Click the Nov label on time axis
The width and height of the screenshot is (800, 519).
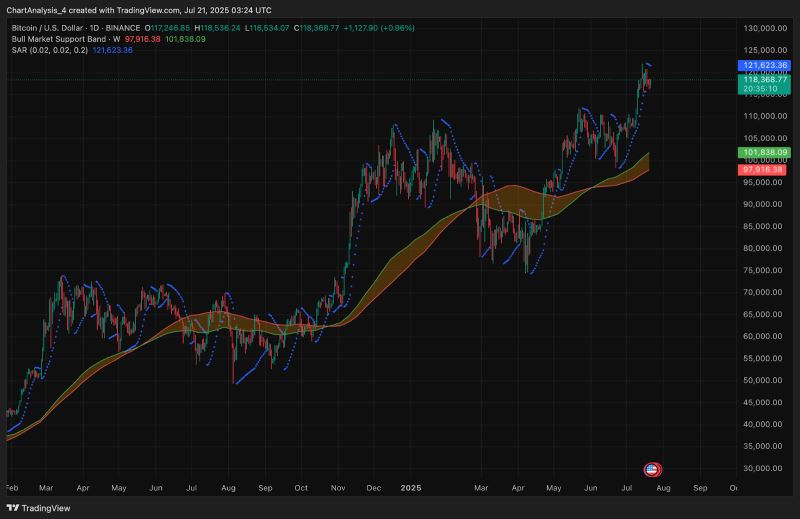point(337,488)
